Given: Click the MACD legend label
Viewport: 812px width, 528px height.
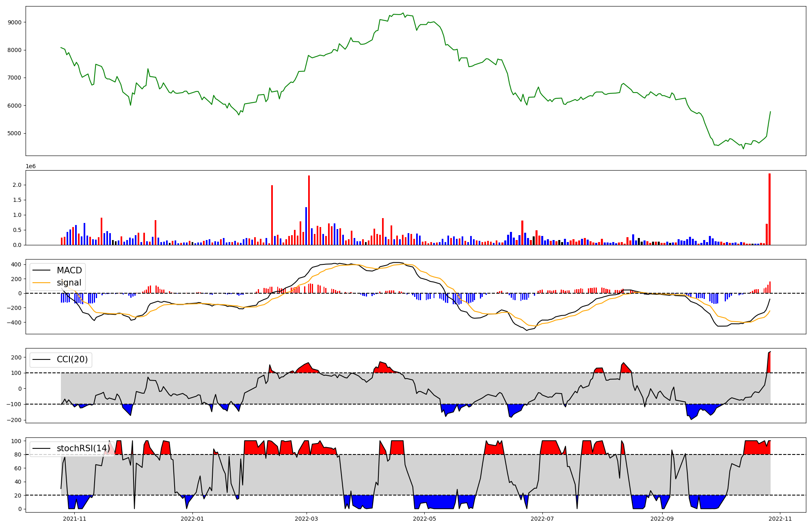Looking at the screenshot, I should 69,270.
